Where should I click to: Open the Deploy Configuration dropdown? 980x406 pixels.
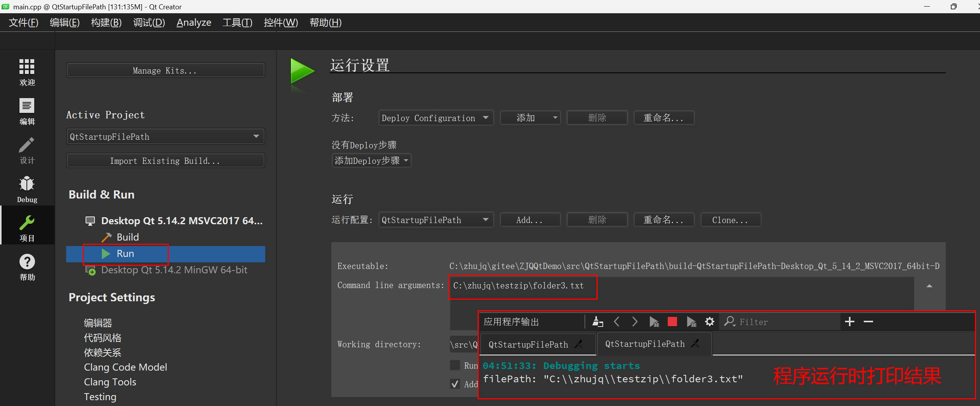click(x=436, y=118)
